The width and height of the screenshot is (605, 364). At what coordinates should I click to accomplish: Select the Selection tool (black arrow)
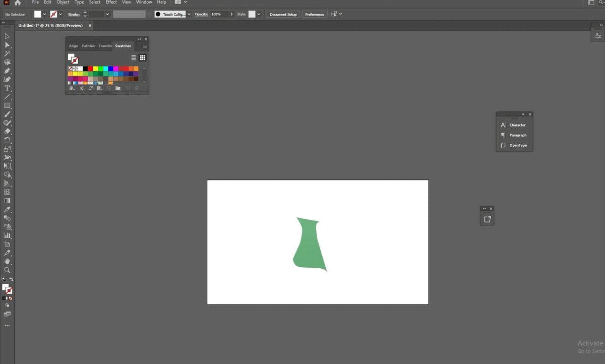click(x=7, y=36)
